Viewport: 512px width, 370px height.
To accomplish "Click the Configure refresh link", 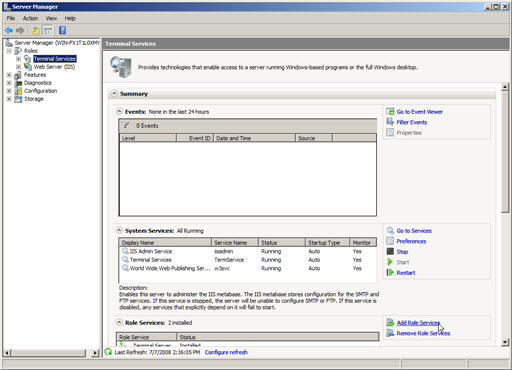I will coord(226,352).
